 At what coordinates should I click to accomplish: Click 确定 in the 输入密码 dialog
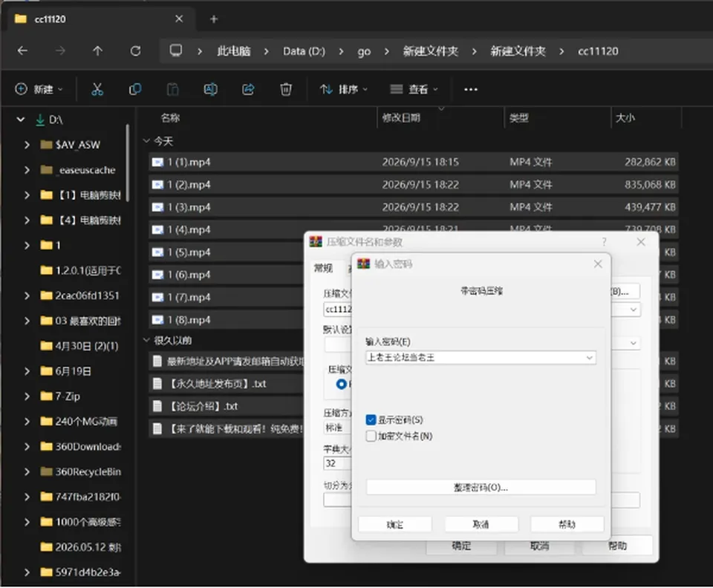(x=394, y=524)
